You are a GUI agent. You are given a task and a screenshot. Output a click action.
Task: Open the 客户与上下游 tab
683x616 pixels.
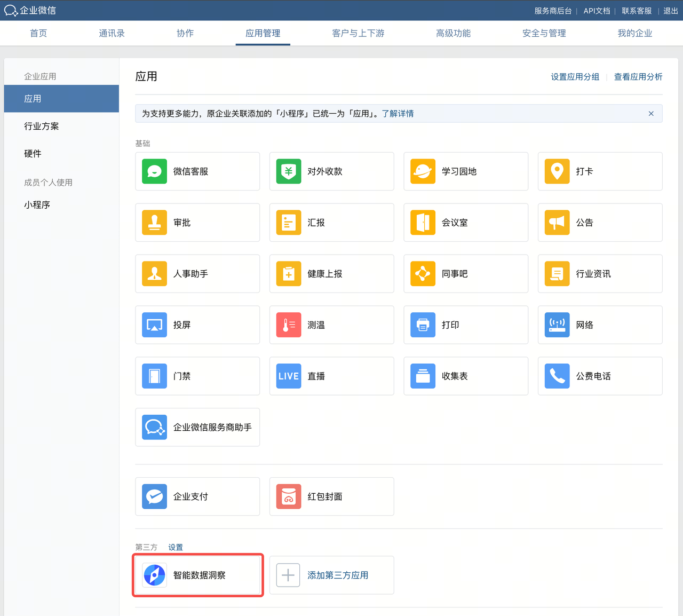click(358, 33)
